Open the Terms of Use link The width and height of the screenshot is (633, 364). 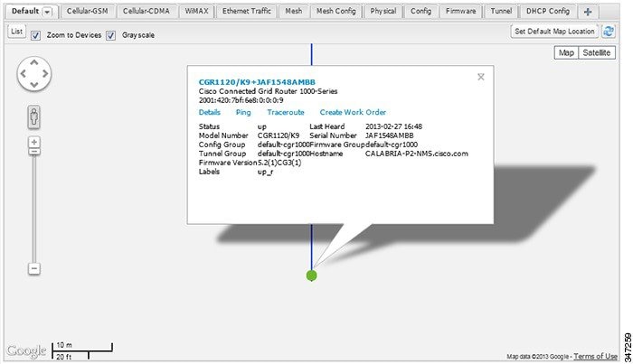click(595, 357)
